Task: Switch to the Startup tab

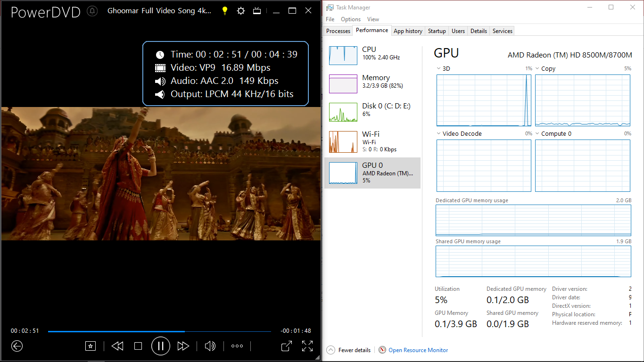Action: 437,31
